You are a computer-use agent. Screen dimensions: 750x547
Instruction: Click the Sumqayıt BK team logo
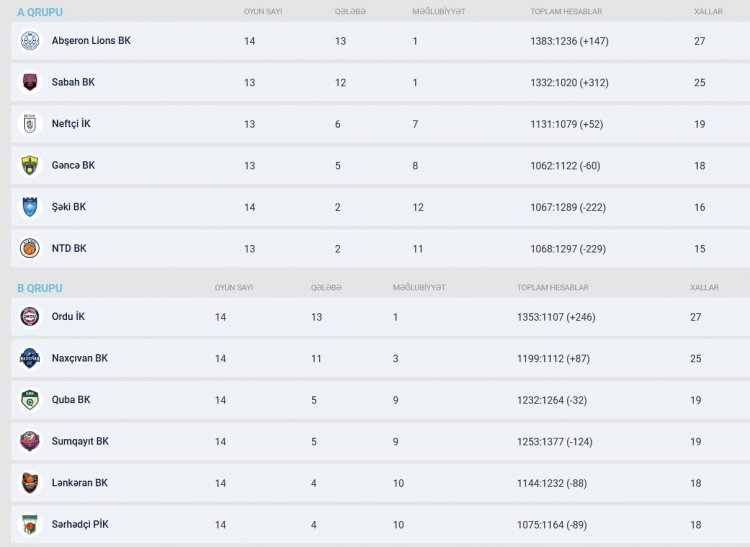[x=30, y=441]
